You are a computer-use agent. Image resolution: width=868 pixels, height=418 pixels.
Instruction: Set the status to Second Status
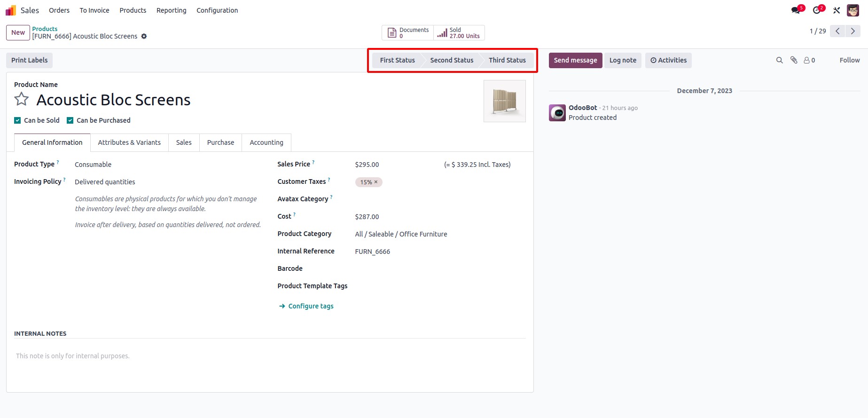(452, 60)
